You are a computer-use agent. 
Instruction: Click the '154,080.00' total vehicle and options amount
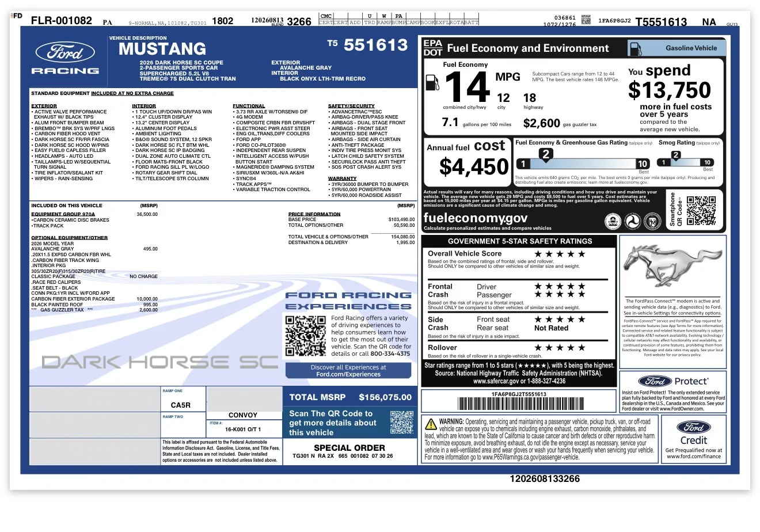tap(403, 237)
